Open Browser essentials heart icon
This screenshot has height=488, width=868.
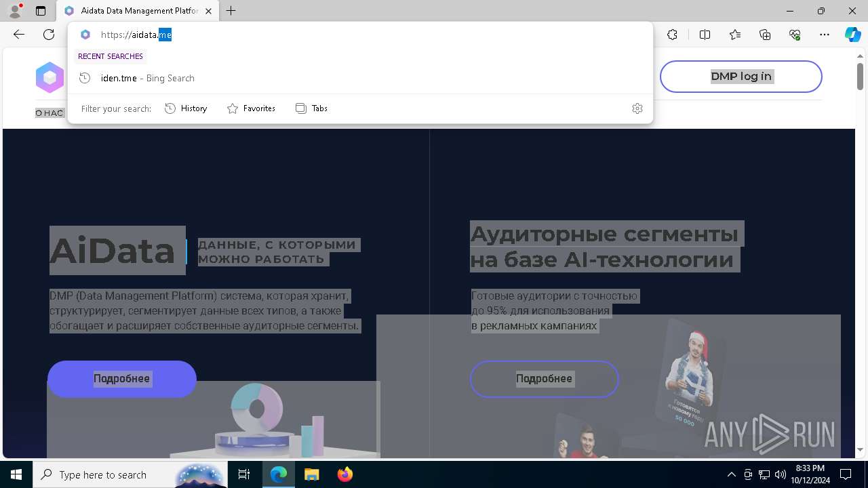[x=795, y=35]
